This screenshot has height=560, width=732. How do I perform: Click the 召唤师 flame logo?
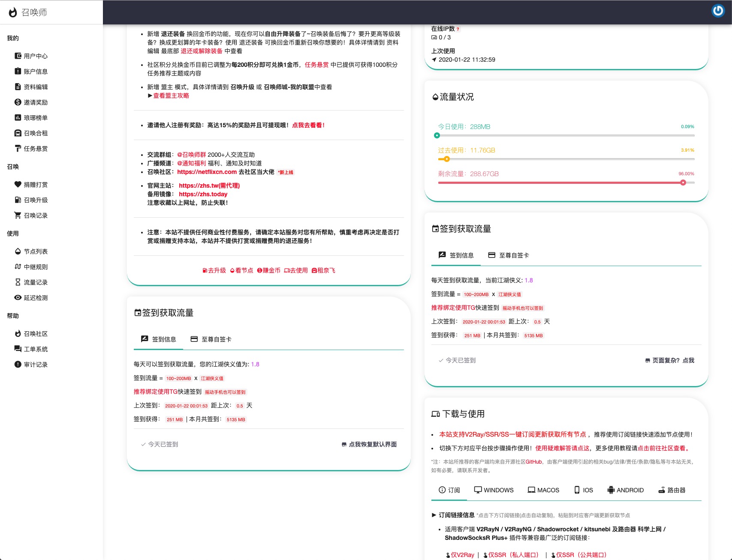pos(13,12)
